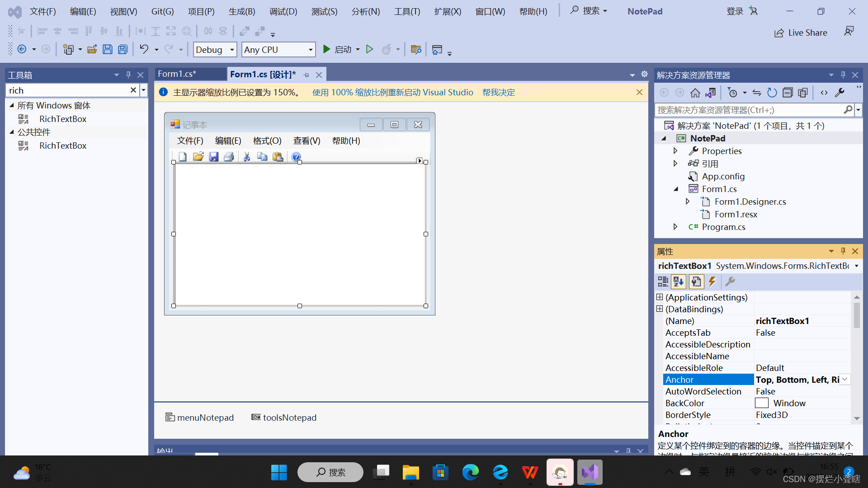Click the Solution Explorer home icon

[x=695, y=93]
